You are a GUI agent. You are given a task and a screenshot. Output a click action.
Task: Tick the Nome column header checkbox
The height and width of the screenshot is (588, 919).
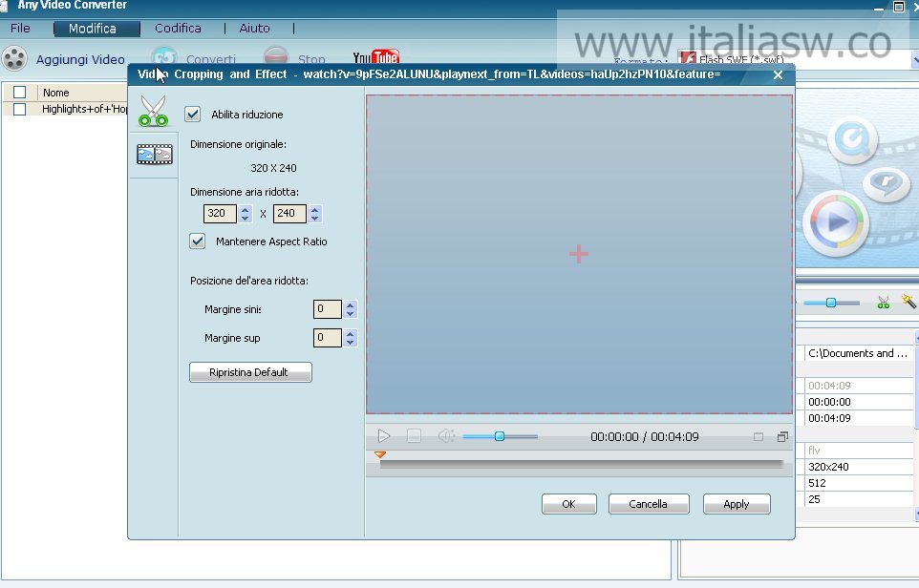coord(20,92)
